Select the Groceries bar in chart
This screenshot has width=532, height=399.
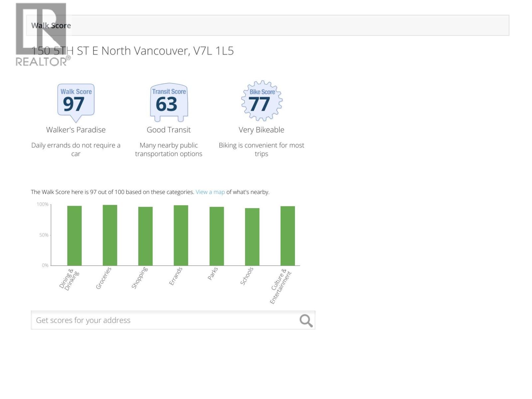(x=110, y=235)
